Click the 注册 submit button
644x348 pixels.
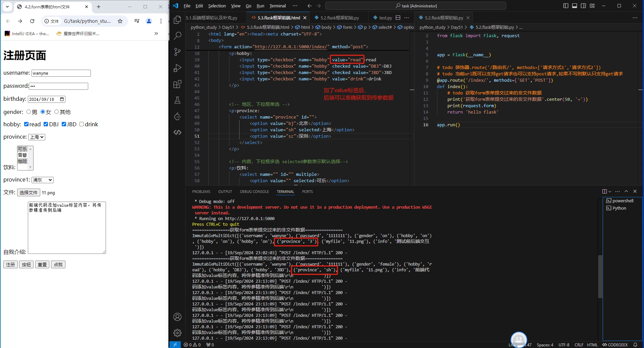pos(10,265)
